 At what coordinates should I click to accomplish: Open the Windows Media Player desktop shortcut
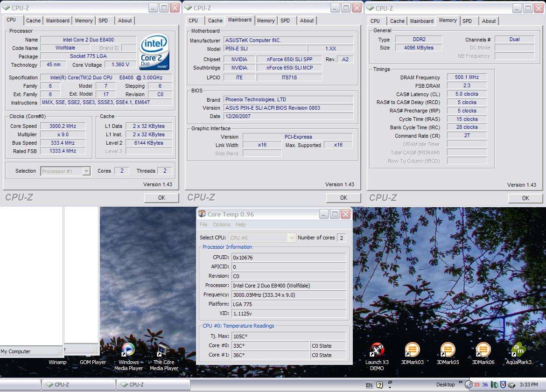click(128, 357)
